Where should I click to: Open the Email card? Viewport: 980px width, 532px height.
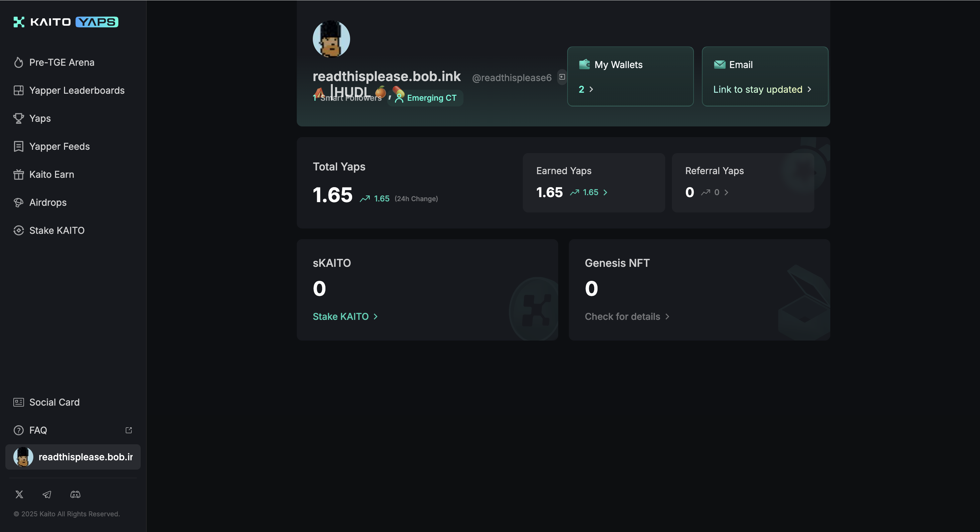pyautogui.click(x=765, y=76)
